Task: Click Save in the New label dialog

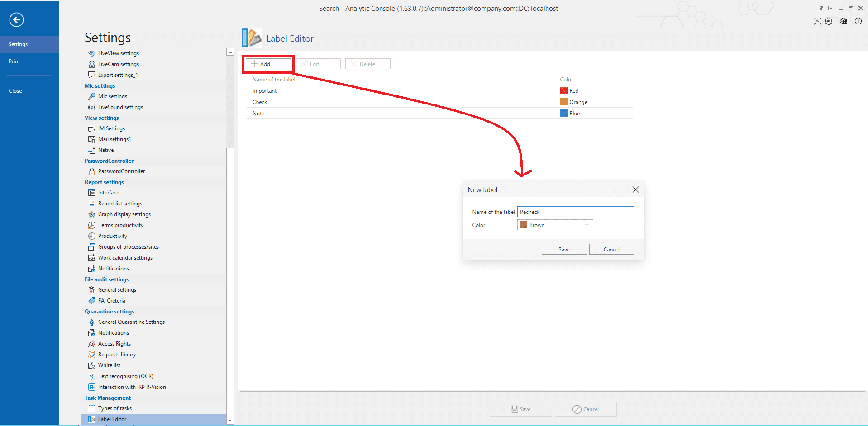Action: (564, 249)
